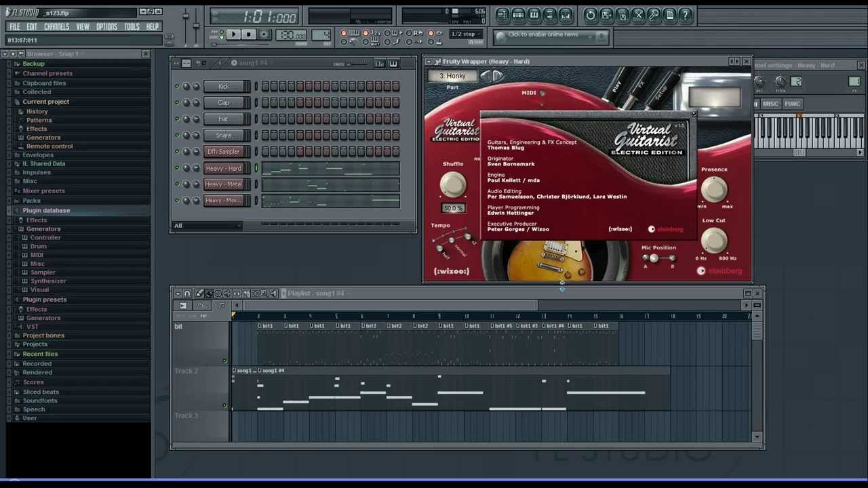Click the question mark help icon
868x488 pixels.
pyautogui.click(x=685, y=15)
